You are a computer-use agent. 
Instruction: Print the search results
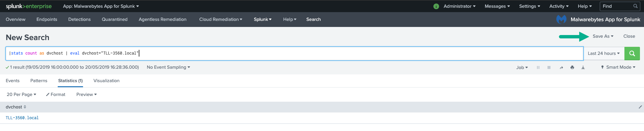tap(572, 67)
